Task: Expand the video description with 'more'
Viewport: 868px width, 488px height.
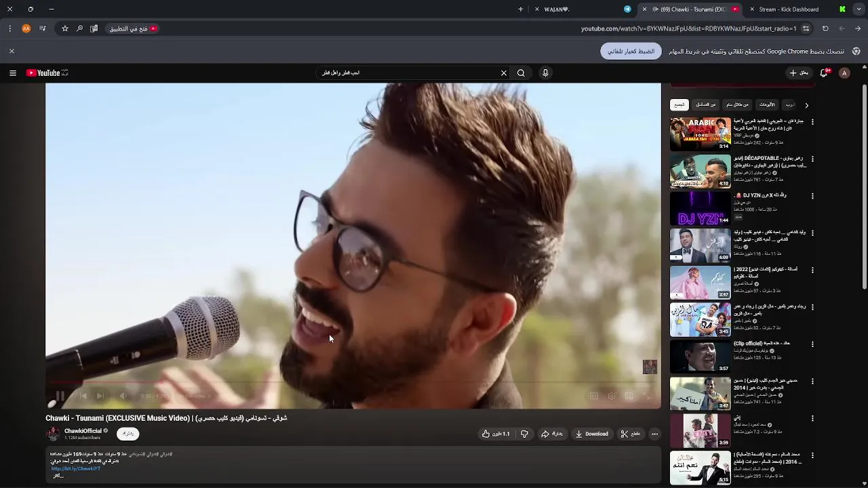Action: 58,476
